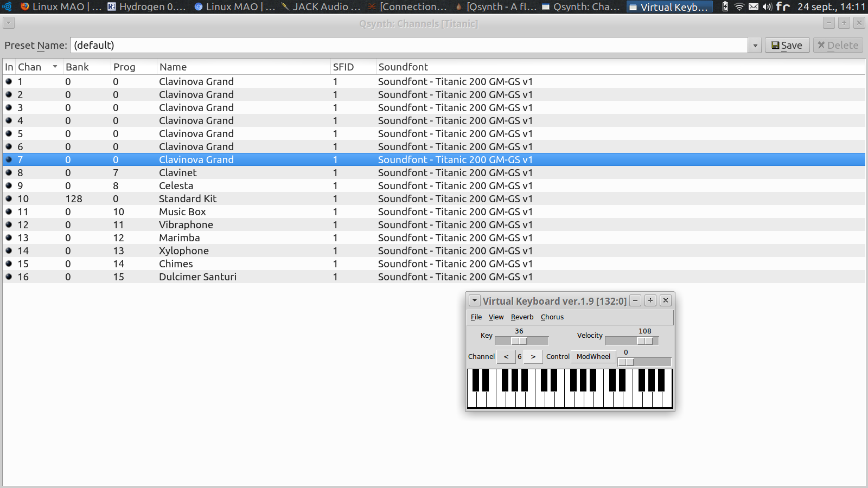Click the channel 12 input indicator LED
This screenshot has width=868, height=488.
coord(9,224)
